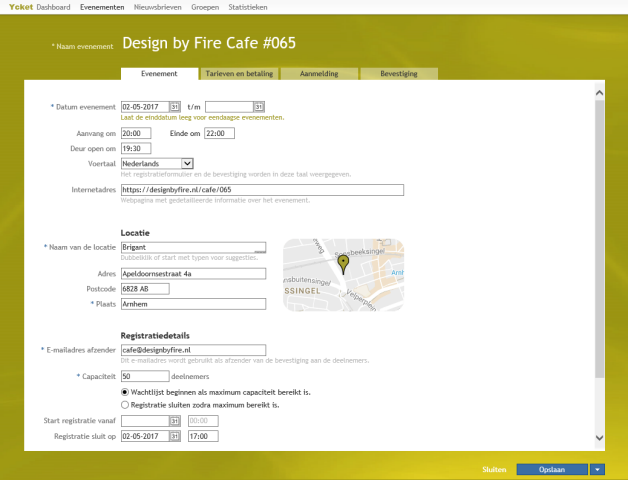The width and height of the screenshot is (628, 480).
Task: Open calendar for Registratie sluit op
Action: (x=174, y=436)
